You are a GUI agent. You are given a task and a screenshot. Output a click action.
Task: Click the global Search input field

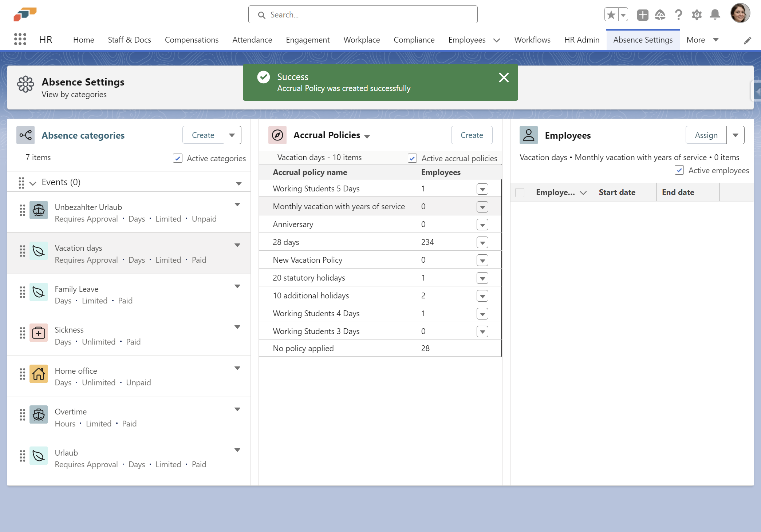[x=363, y=15]
